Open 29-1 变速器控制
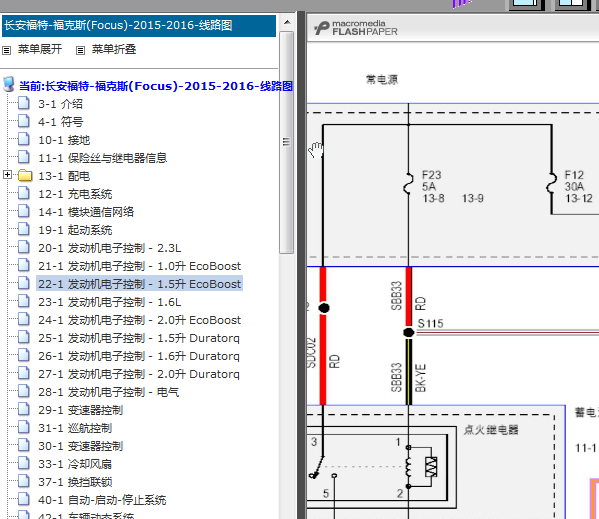This screenshot has height=519, width=599. [x=80, y=410]
